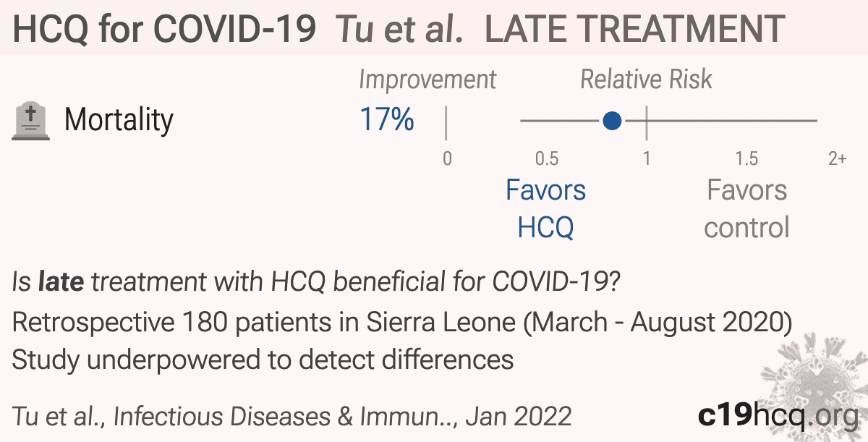Image resolution: width=868 pixels, height=442 pixels.
Task: Click the LATE TREATMENT header text
Action: pos(635,30)
